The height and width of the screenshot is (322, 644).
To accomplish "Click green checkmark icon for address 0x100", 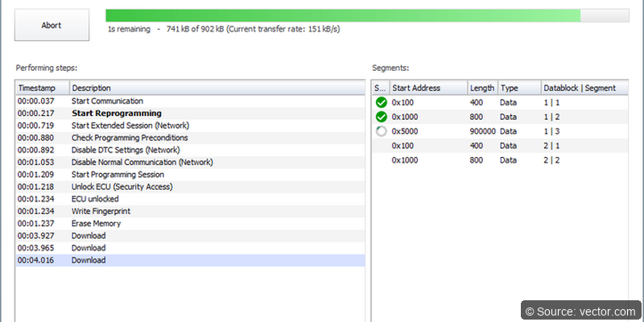I will pyautogui.click(x=381, y=102).
